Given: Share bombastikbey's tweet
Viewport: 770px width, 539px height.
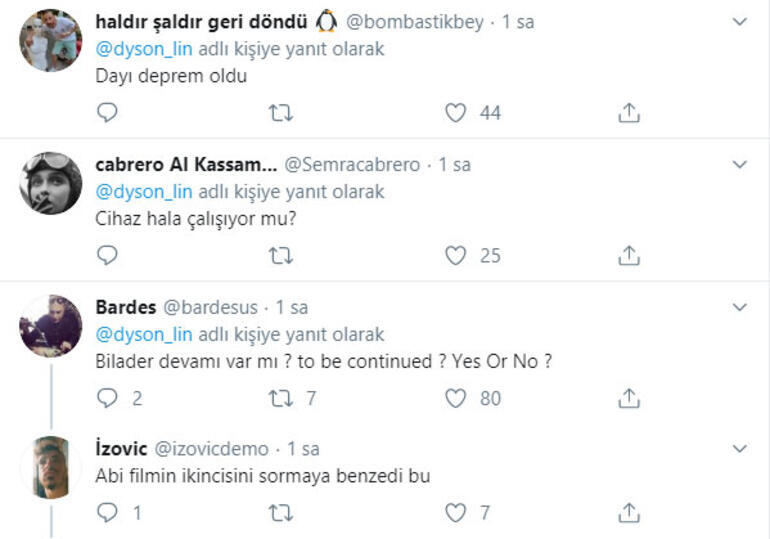Looking at the screenshot, I should 628,113.
